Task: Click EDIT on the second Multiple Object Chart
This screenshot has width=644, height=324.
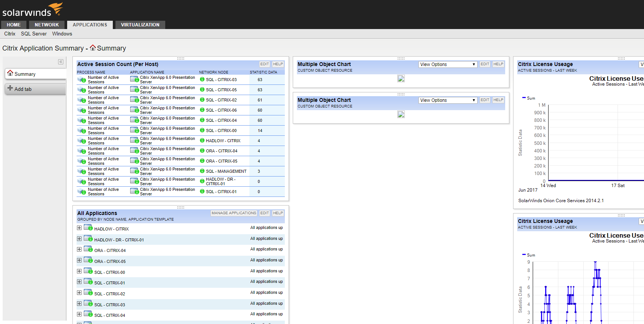Action: tap(485, 100)
